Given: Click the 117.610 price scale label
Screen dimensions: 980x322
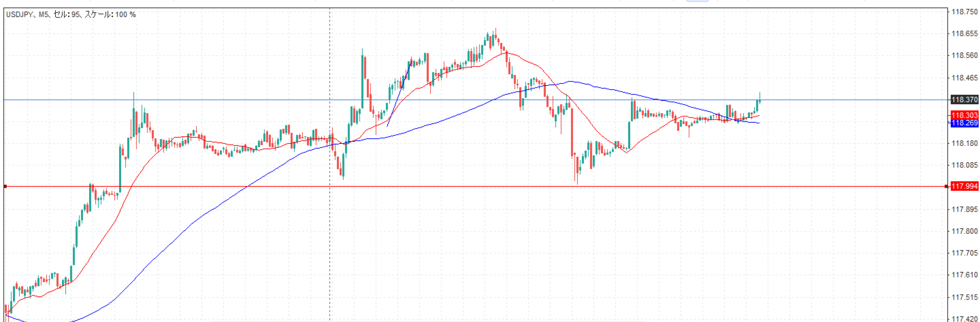Looking at the screenshot, I should pyautogui.click(x=964, y=275).
